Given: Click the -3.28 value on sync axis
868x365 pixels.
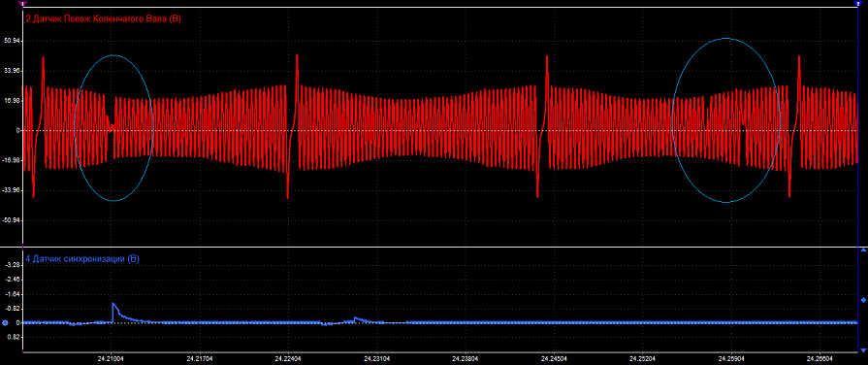Looking at the screenshot, I should click(13, 265).
